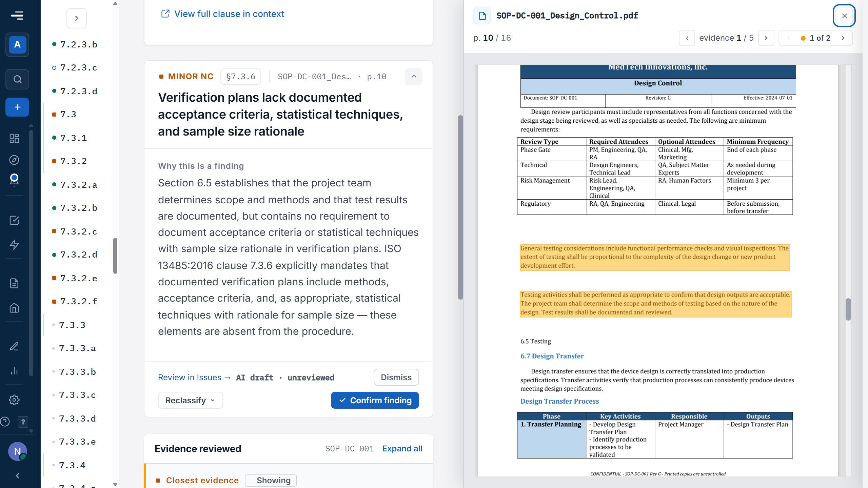Select clause 7.3.2 in tree
The height and width of the screenshot is (488, 868).
tap(70, 161)
